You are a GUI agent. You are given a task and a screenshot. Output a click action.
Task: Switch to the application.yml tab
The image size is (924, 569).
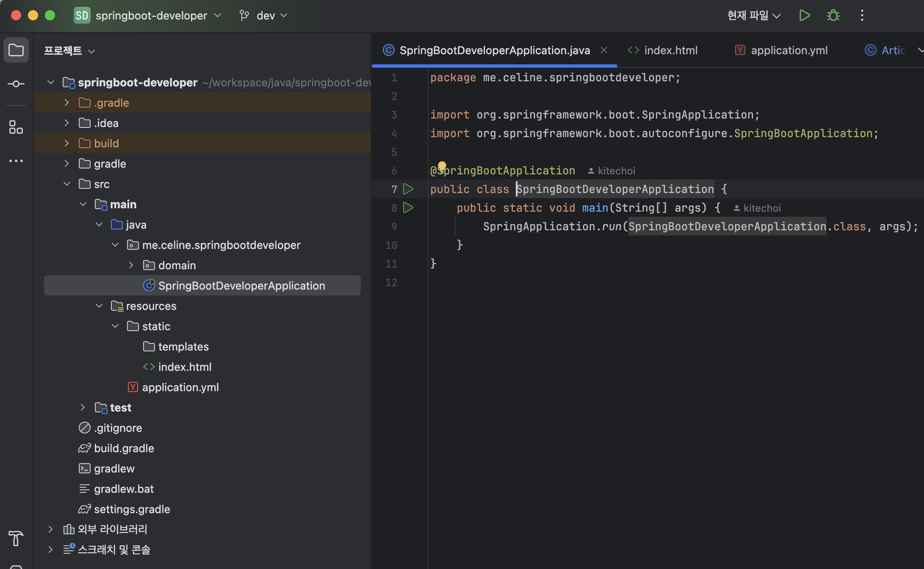789,50
